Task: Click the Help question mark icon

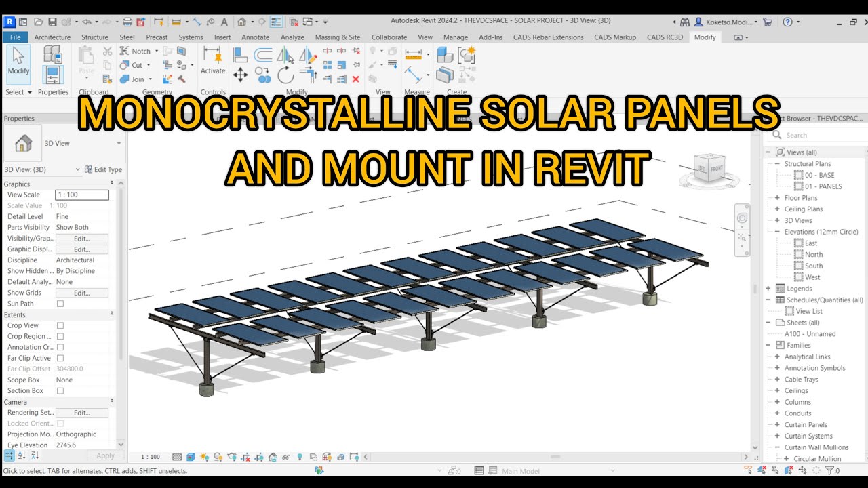Action: [x=787, y=22]
